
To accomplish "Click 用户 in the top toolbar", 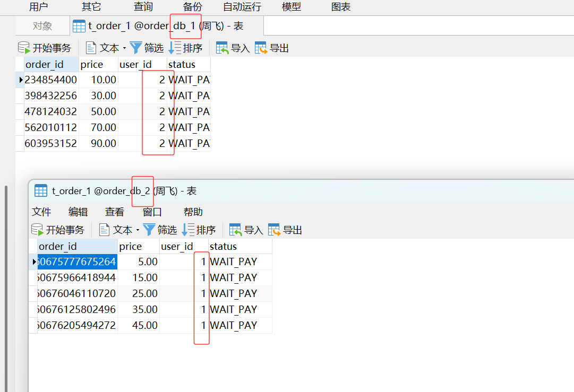I will pos(38,6).
